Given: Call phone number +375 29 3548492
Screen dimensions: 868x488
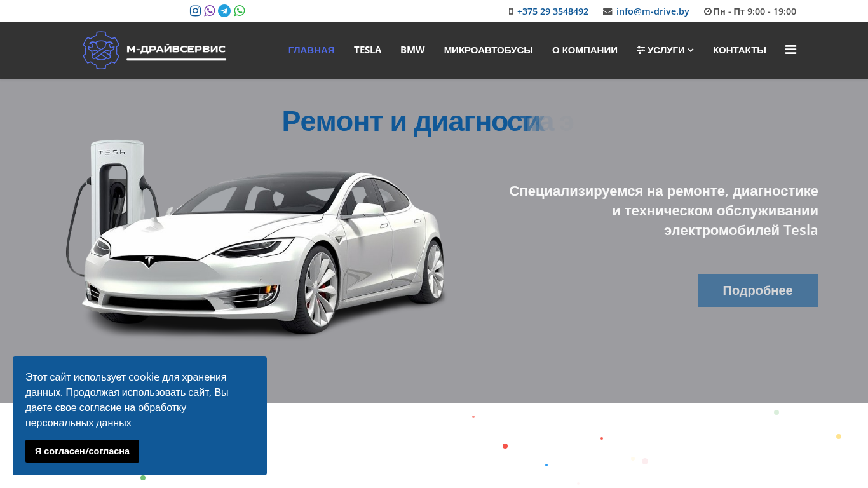Looking at the screenshot, I should point(553,11).
